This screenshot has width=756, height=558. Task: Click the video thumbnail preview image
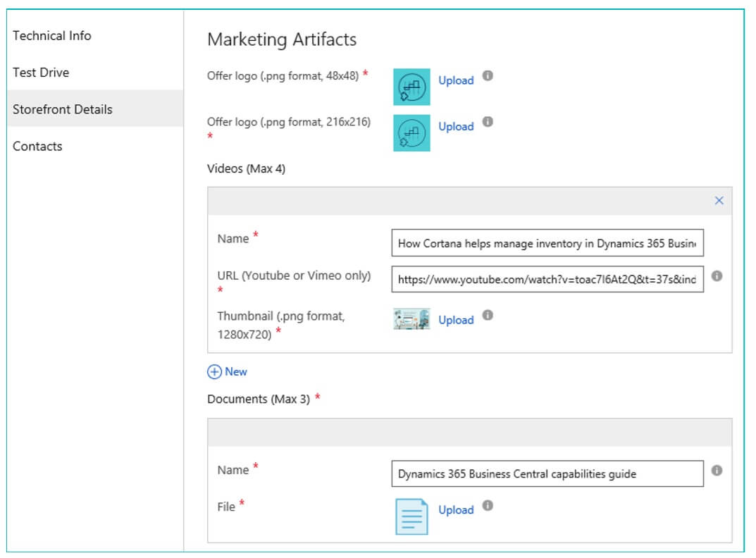pyautogui.click(x=411, y=319)
